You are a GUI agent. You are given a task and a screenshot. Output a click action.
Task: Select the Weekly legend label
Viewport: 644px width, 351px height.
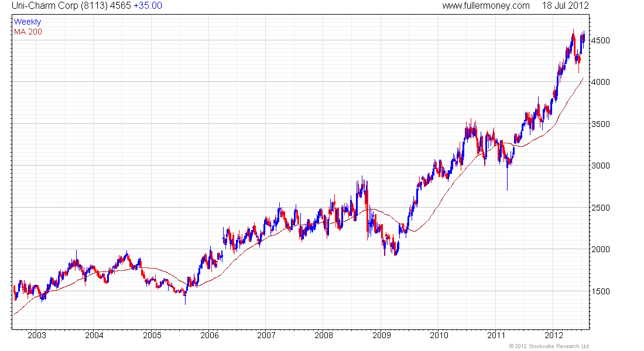tap(28, 22)
